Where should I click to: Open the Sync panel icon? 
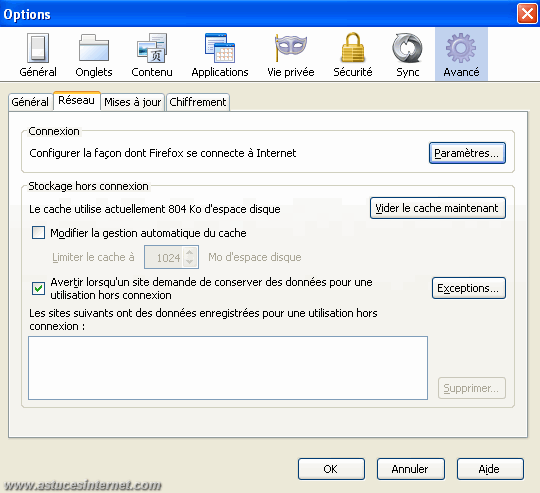pyautogui.click(x=407, y=48)
